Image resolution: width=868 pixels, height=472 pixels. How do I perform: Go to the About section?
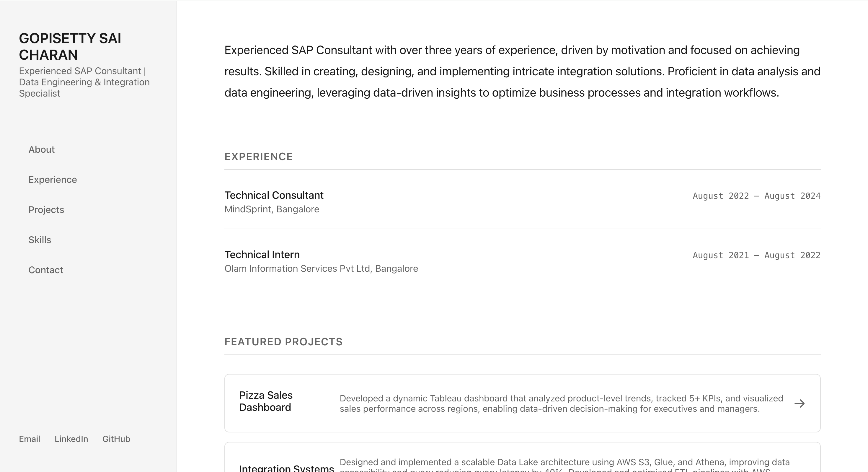click(41, 149)
